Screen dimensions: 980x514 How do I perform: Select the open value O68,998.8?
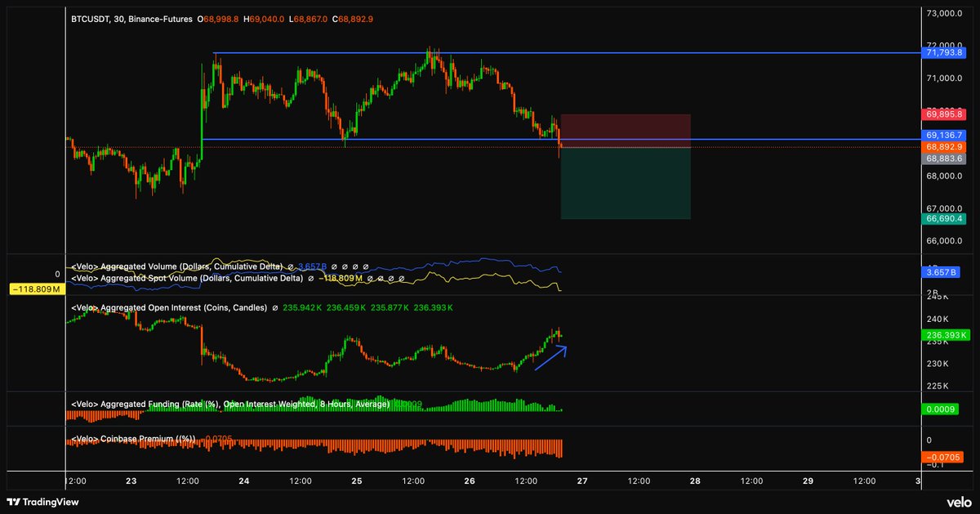(x=218, y=17)
